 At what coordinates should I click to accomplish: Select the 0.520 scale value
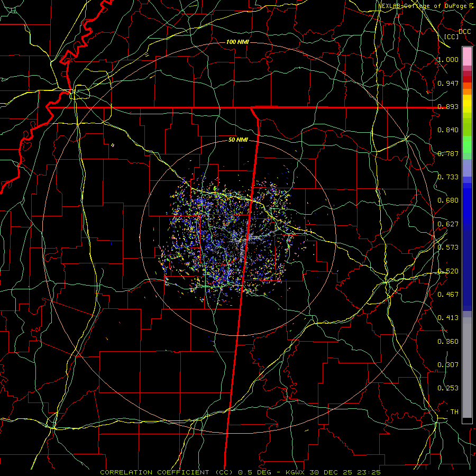(448, 271)
